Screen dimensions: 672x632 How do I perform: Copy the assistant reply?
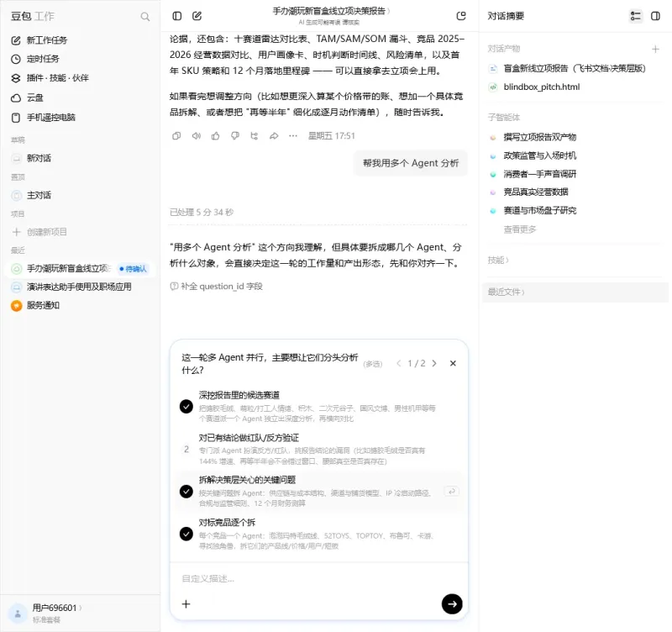tap(176, 136)
